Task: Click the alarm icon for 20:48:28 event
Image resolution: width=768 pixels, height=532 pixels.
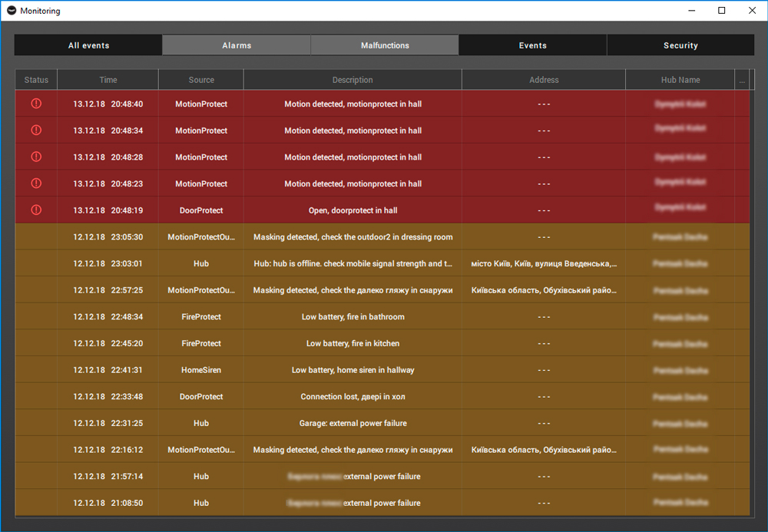Action: [36, 157]
